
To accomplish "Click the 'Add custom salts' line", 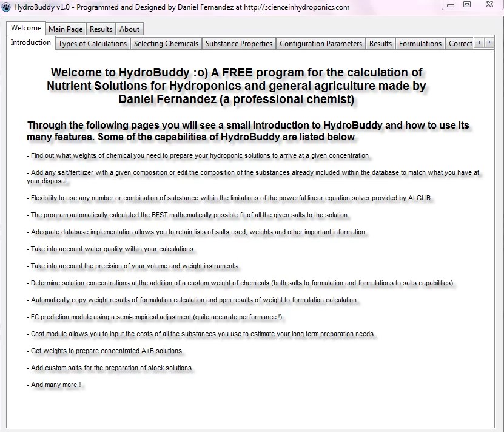I will 109,368.
